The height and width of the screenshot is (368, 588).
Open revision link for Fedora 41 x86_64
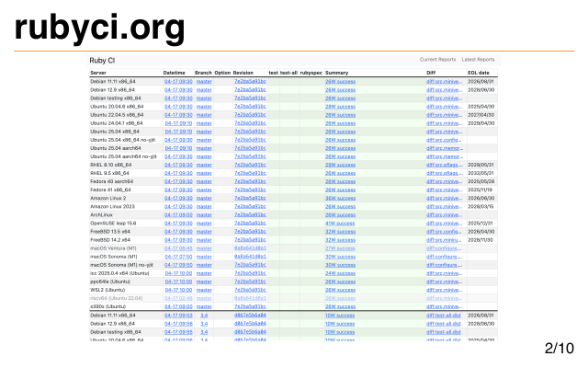(250, 190)
